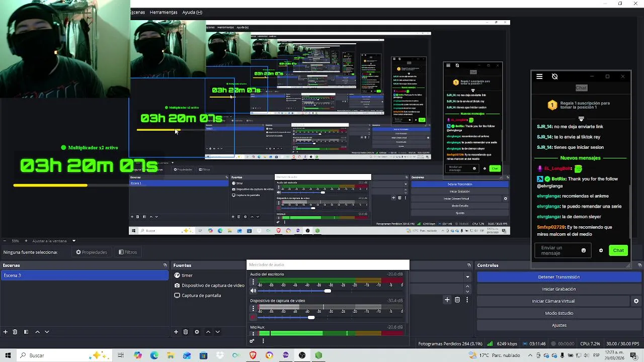Add a scene transition with plus icon

(x=447, y=300)
